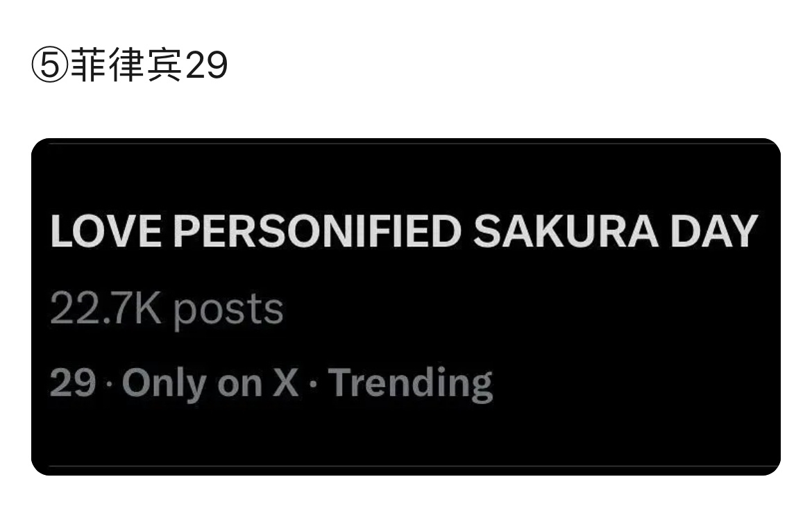Click the 菲律宾 heading text
This screenshot has width=812, height=511.
(126, 66)
